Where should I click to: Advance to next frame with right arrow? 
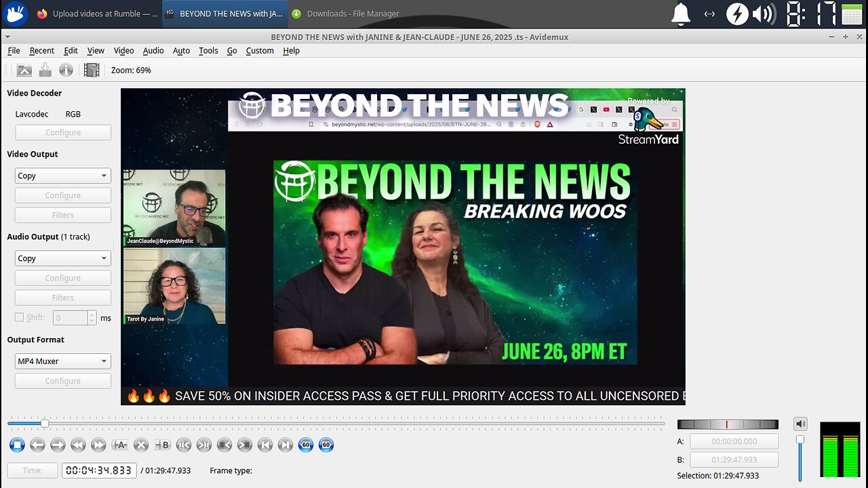click(x=58, y=445)
